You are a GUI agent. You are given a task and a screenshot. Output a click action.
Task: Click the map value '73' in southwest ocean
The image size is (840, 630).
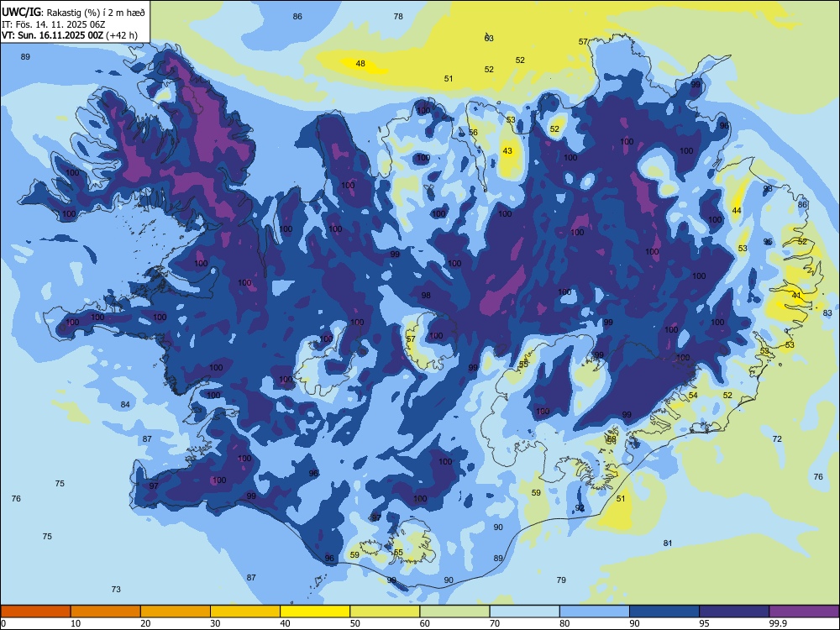[x=116, y=590]
